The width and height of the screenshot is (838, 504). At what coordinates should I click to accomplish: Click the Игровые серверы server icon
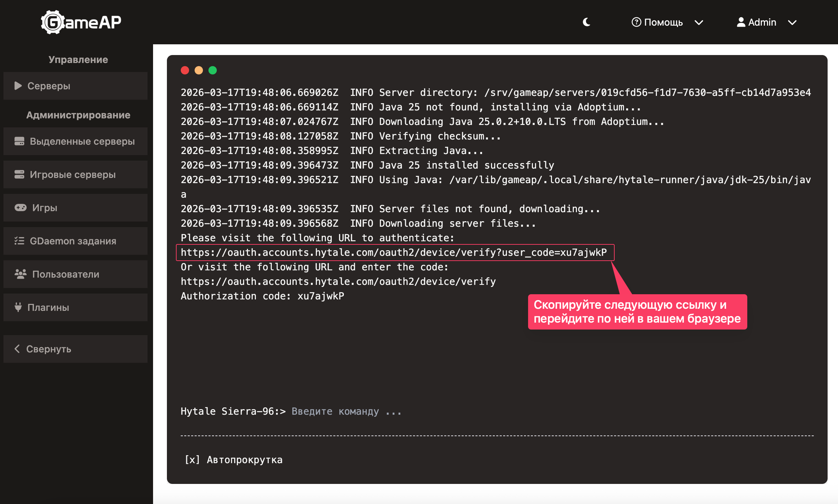point(19,174)
